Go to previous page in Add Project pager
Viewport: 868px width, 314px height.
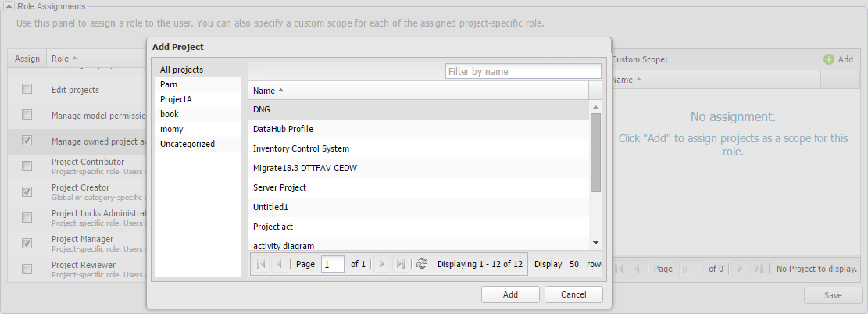pos(279,264)
